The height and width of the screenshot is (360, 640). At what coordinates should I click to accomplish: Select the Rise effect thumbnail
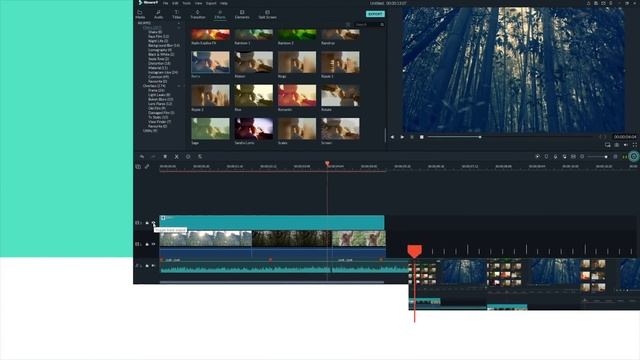[253, 96]
